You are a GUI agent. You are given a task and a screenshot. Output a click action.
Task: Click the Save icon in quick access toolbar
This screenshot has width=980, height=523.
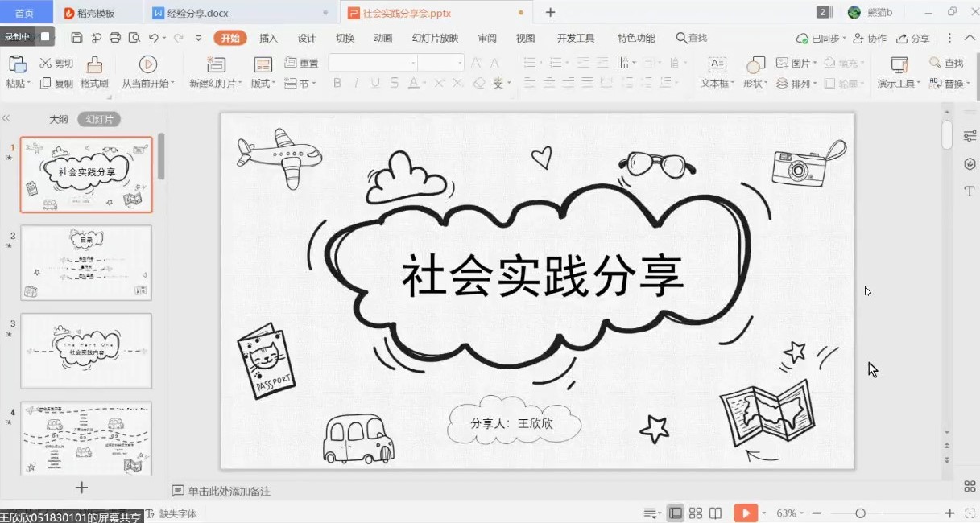[77, 38]
